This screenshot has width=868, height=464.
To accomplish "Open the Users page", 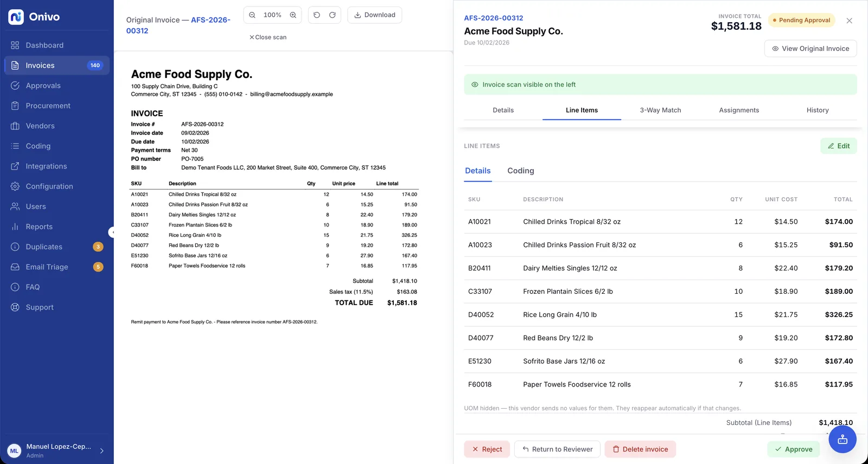I will [57, 207].
